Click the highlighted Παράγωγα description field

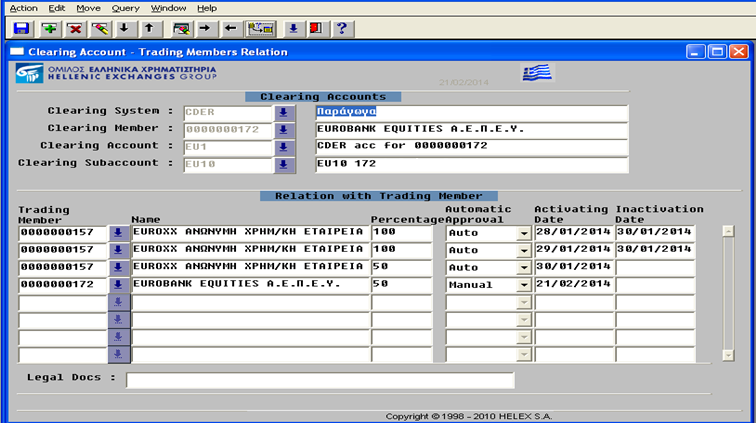[472, 112]
